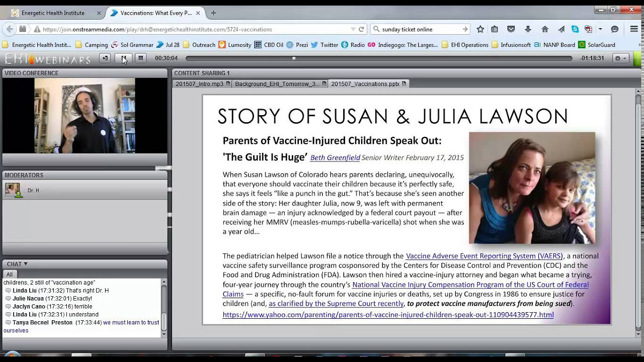644x362 pixels.
Task: Click the video conference speaker feed
Action: (85, 116)
